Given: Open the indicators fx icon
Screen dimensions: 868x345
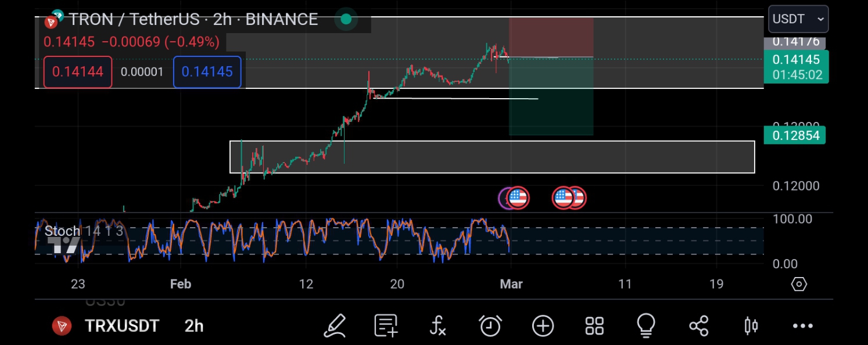Looking at the screenshot, I should coord(437,325).
